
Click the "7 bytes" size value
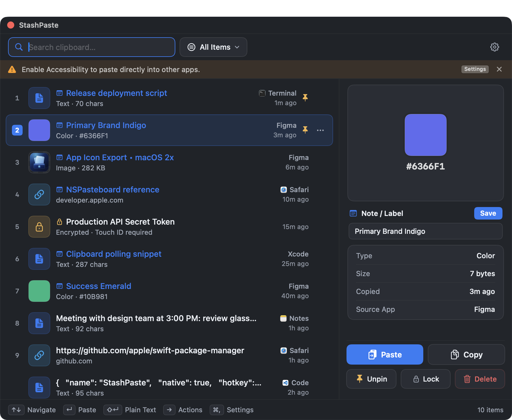click(x=482, y=273)
